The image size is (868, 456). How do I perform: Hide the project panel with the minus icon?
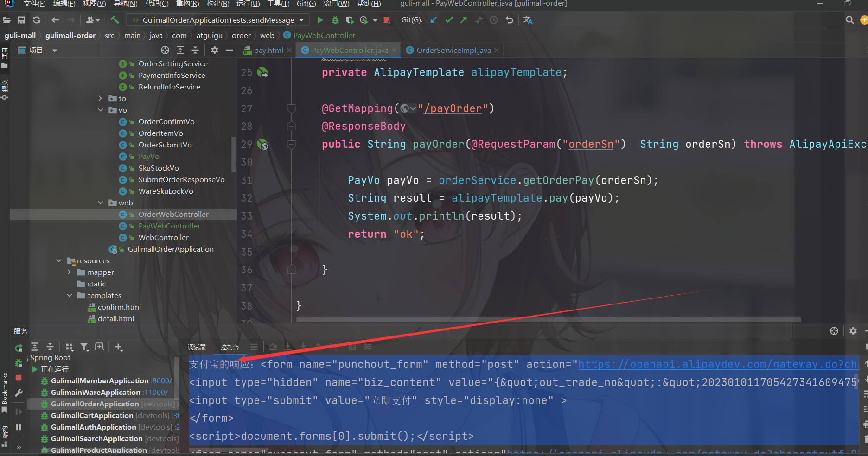click(x=229, y=50)
